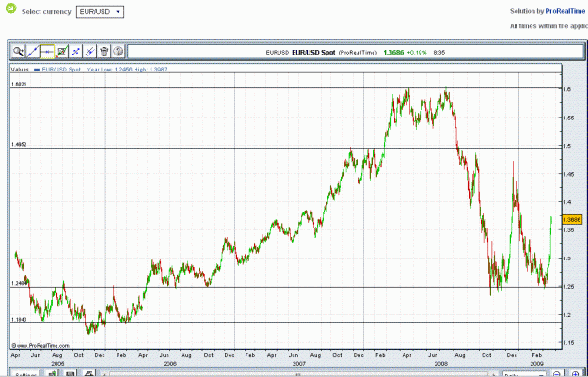The width and height of the screenshot is (588, 377).
Task: Click the Select currency label
Action: coord(46,12)
